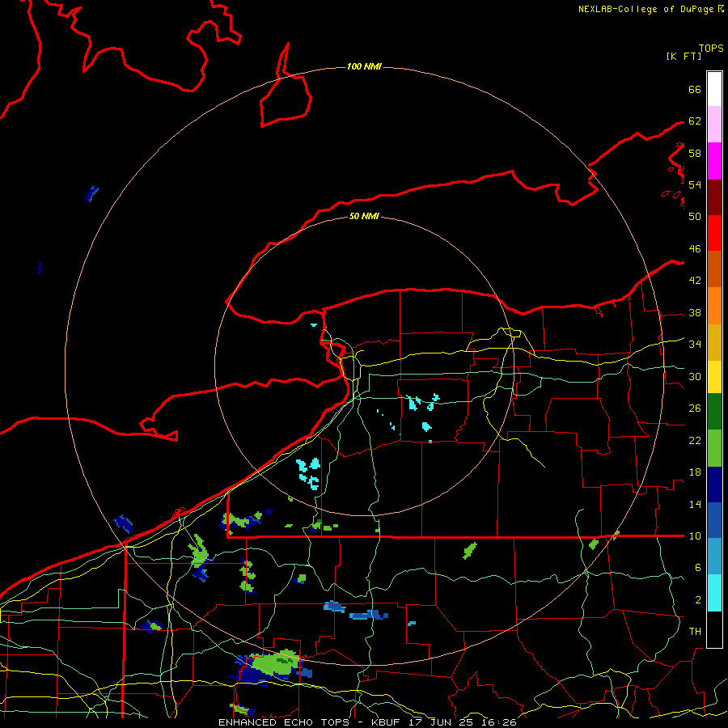The image size is (728, 728).
Task: Click the medium blue 10-14 kft swatch
Action: 714,520
